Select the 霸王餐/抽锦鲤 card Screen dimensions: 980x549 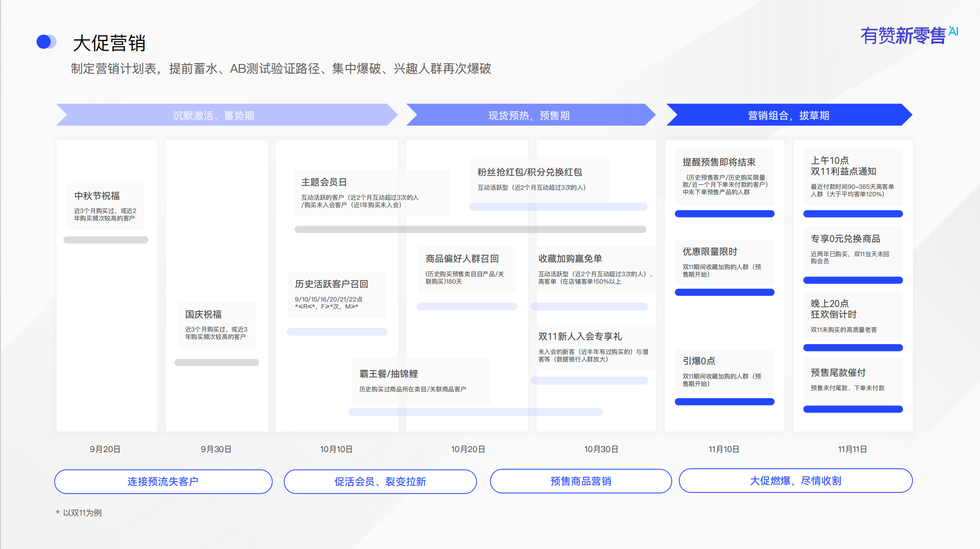(x=421, y=381)
